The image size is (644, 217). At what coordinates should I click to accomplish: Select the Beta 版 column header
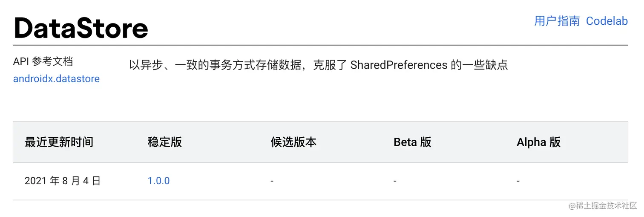coord(412,142)
